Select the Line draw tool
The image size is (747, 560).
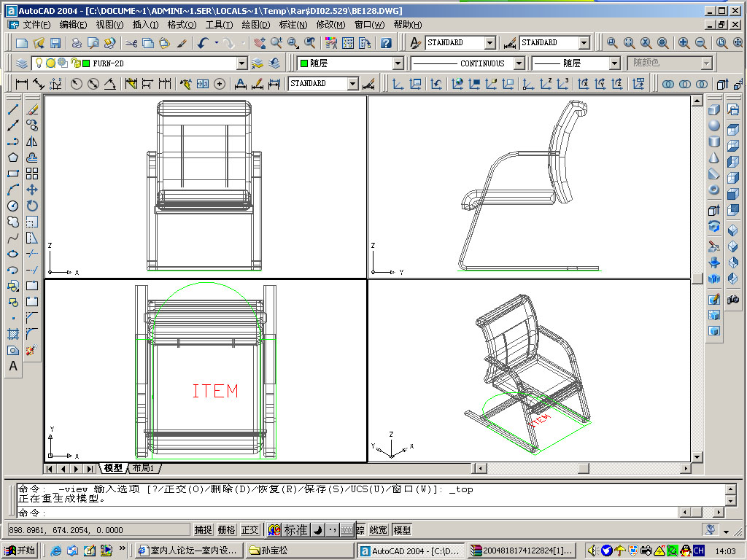[13, 110]
